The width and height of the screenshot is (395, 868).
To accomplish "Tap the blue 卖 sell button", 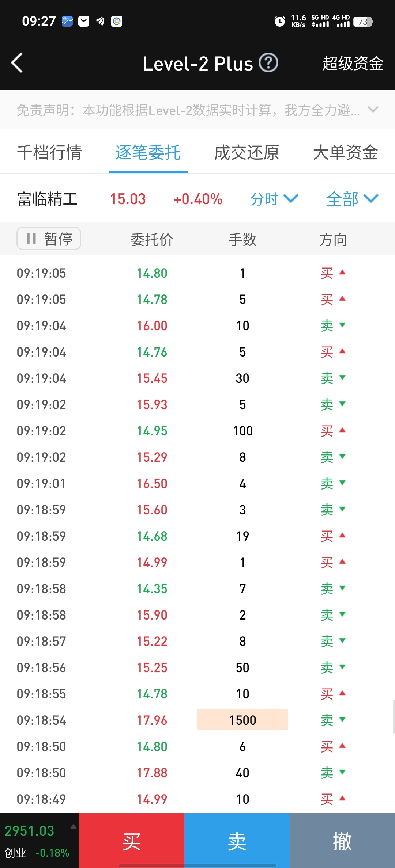I will coord(237,841).
